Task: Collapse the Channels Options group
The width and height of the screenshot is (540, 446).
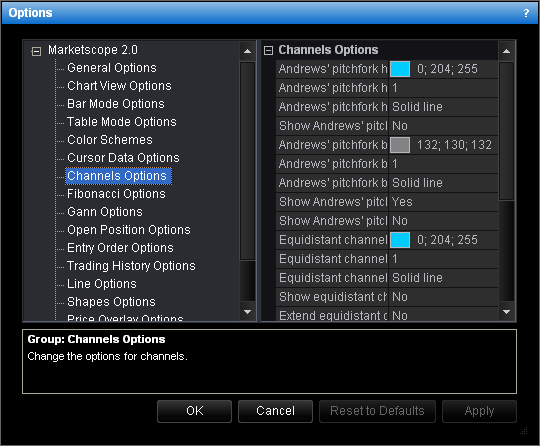Action: tap(268, 51)
